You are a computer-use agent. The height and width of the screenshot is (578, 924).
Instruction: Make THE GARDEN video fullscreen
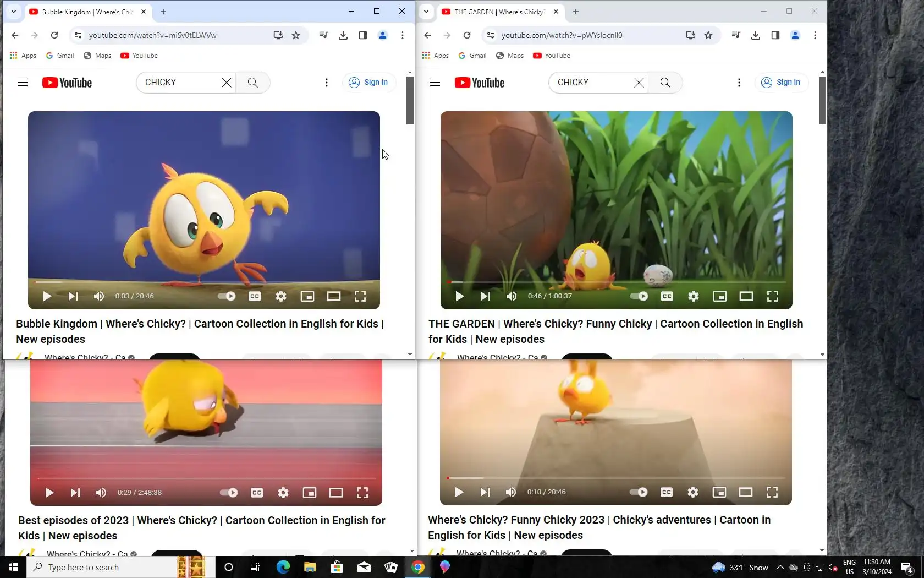773,296
